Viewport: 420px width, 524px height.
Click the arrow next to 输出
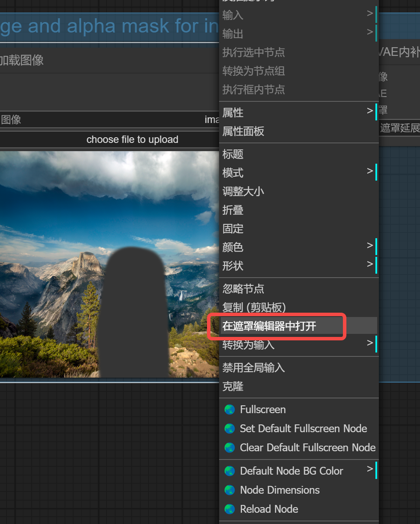click(x=370, y=32)
